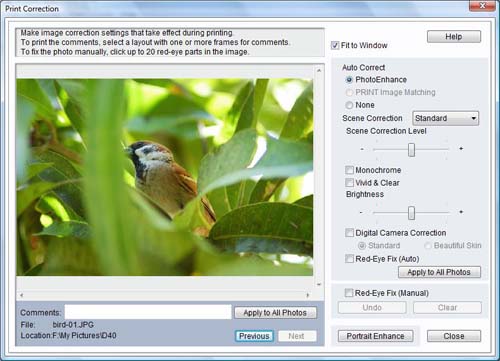Click inside the Comments input field

pos(148,312)
